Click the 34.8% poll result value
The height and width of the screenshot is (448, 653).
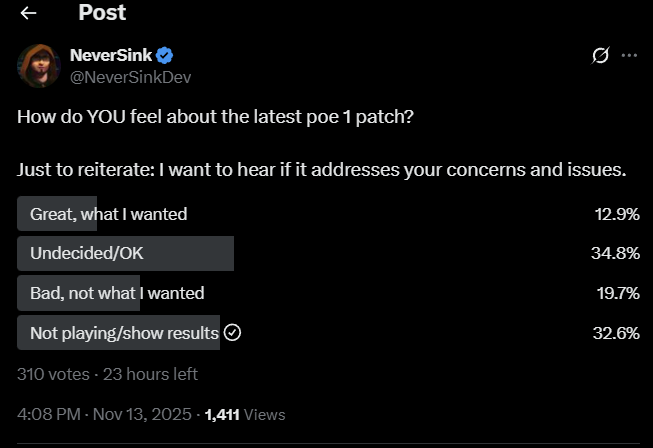[x=615, y=253]
